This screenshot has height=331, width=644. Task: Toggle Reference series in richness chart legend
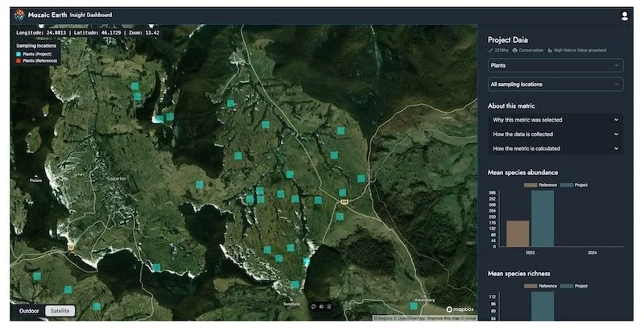[540, 286]
